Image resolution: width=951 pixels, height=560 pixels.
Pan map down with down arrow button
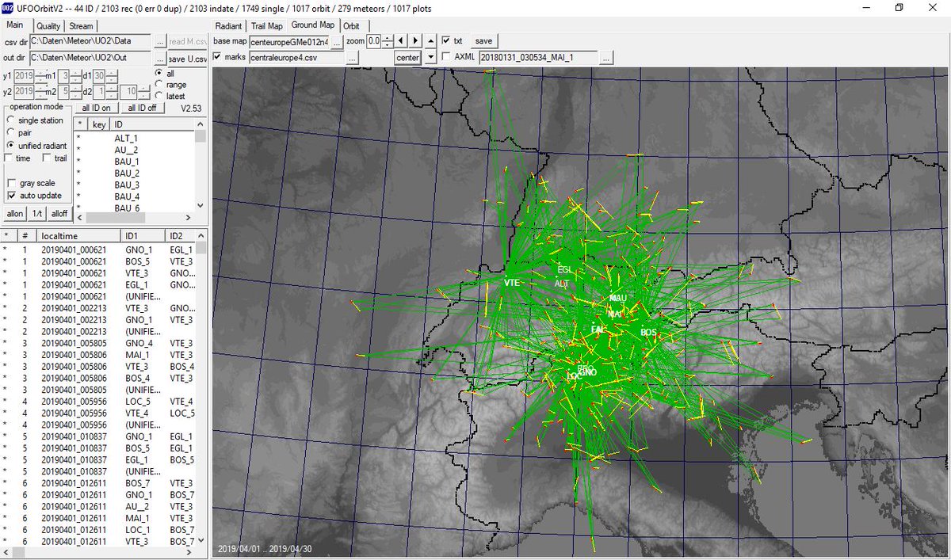[430, 57]
